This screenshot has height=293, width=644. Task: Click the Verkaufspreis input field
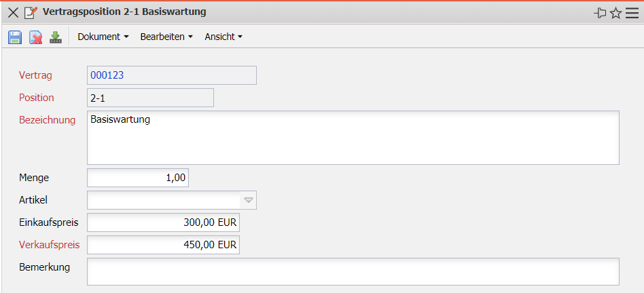point(163,245)
